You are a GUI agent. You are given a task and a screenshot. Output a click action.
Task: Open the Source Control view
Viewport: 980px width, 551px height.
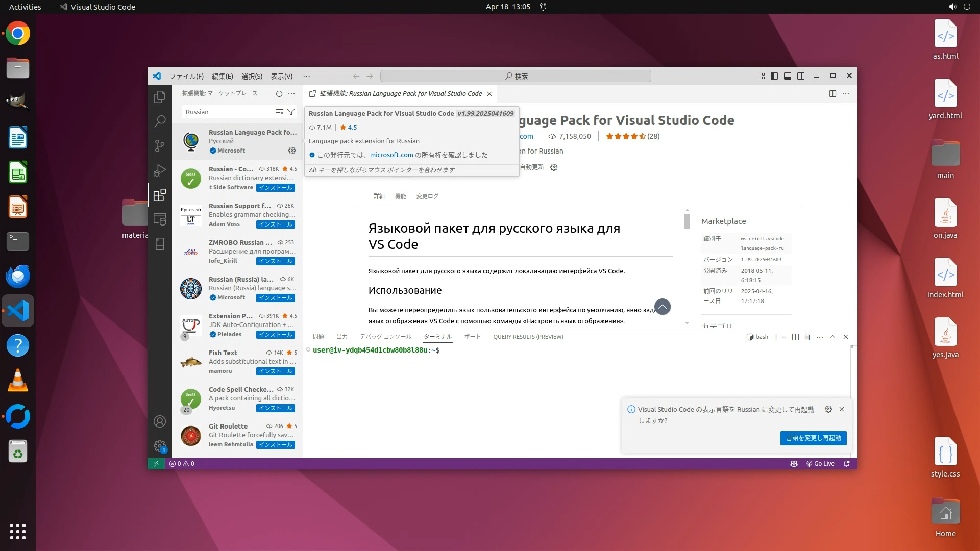(x=160, y=146)
